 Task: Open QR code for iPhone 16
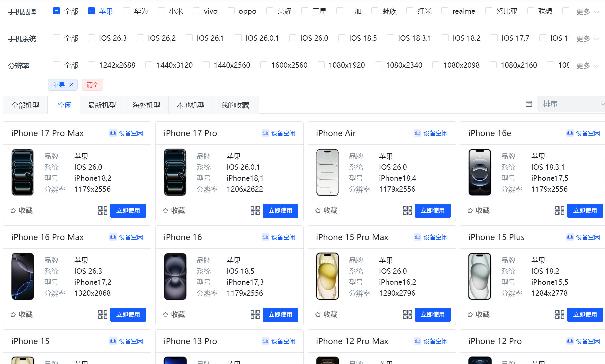pos(255,315)
